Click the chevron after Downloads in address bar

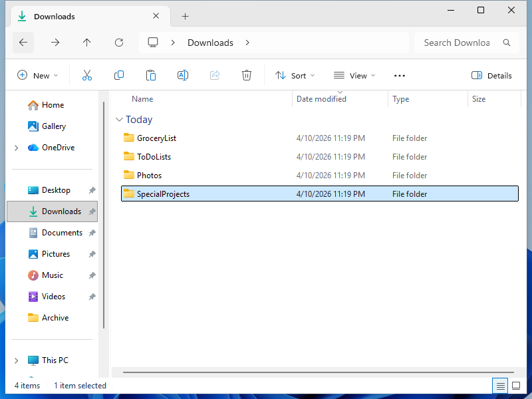(247, 43)
